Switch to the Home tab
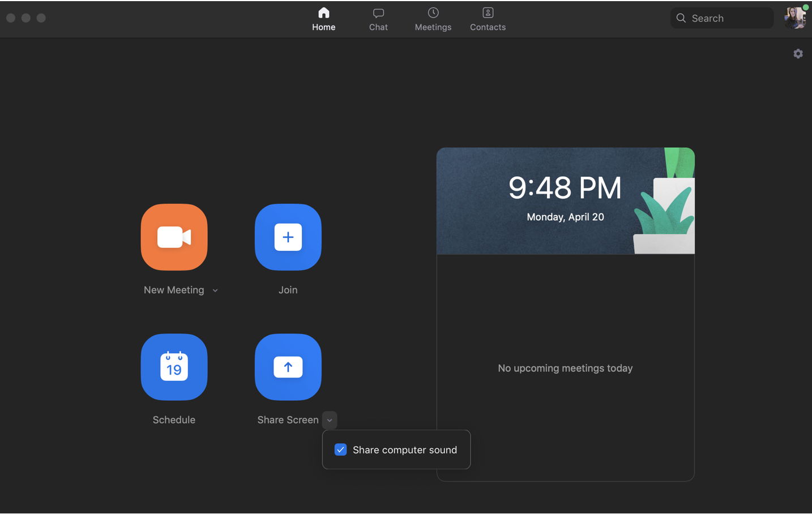Image resolution: width=812 pixels, height=514 pixels. pos(324,19)
